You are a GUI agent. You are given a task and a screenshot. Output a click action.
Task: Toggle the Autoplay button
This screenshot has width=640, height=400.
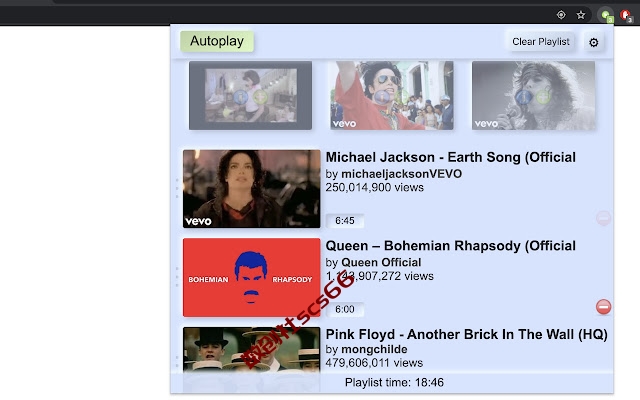point(217,41)
